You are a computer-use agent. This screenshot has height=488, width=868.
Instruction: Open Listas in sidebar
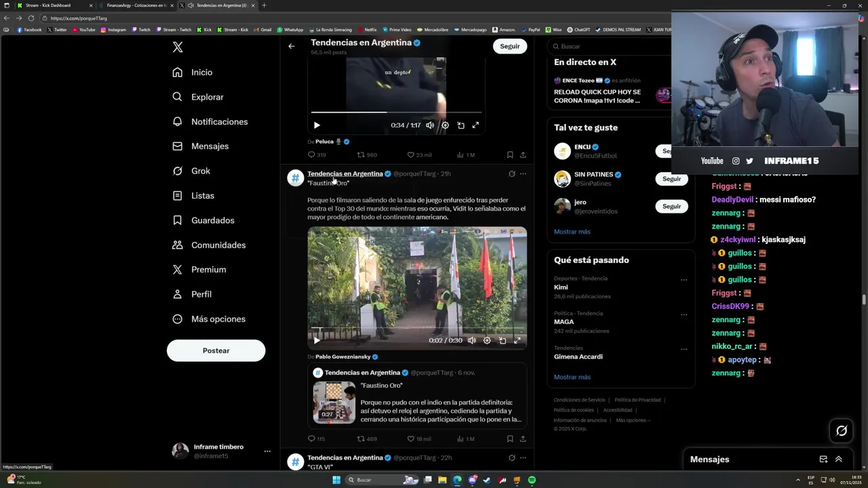[x=193, y=196]
